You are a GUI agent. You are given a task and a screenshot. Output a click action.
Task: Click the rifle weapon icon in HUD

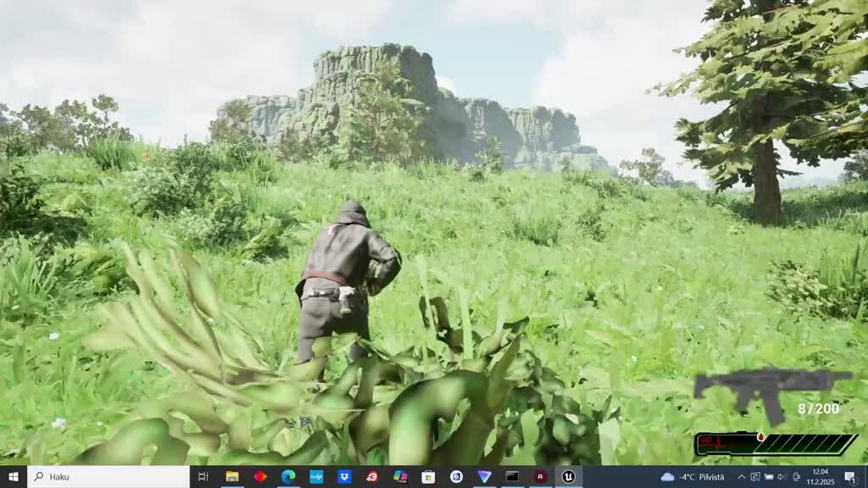click(x=770, y=390)
